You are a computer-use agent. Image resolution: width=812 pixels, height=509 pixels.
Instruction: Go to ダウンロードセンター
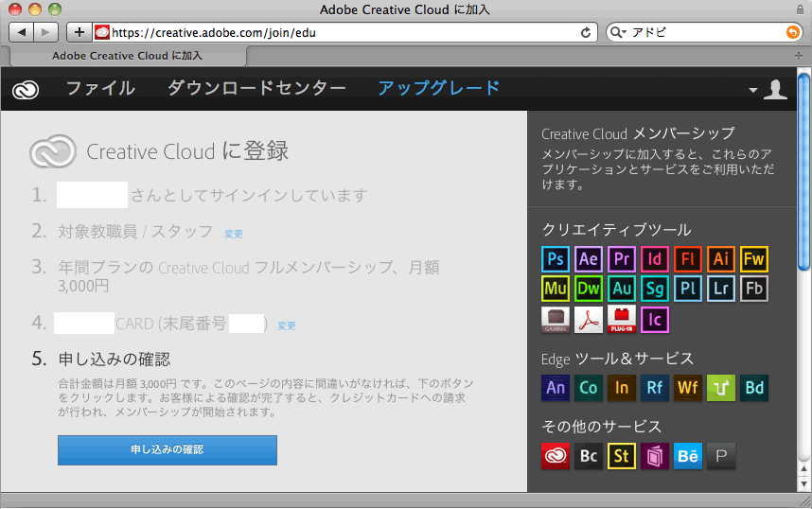point(256,88)
